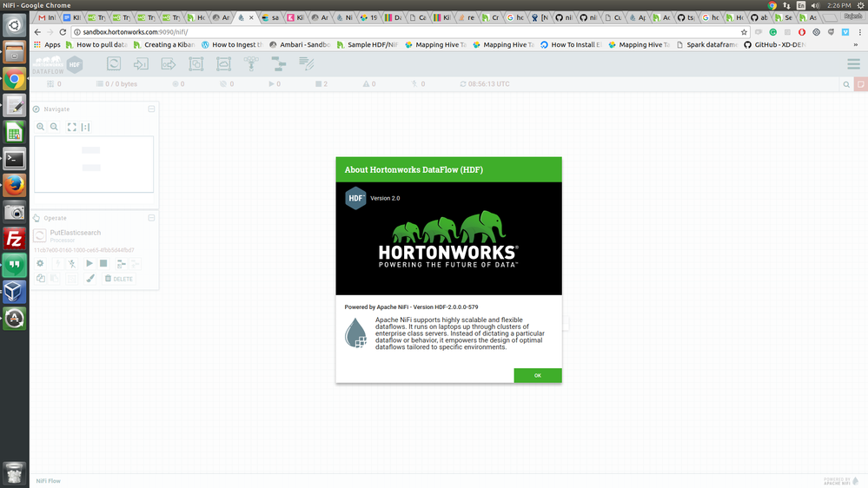This screenshot has height=488, width=868.
Task: Collapse the Operate panel
Action: 151,218
